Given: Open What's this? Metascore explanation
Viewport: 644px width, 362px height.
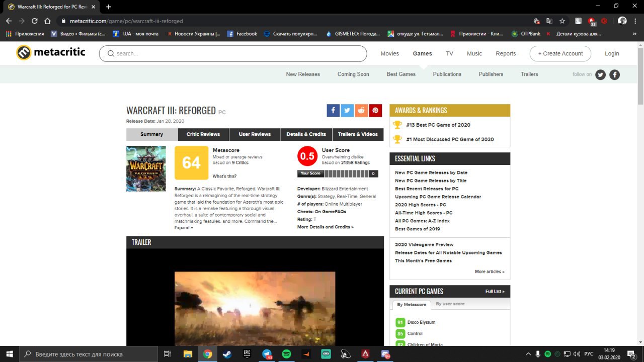Looking at the screenshot, I should pyautogui.click(x=224, y=176).
